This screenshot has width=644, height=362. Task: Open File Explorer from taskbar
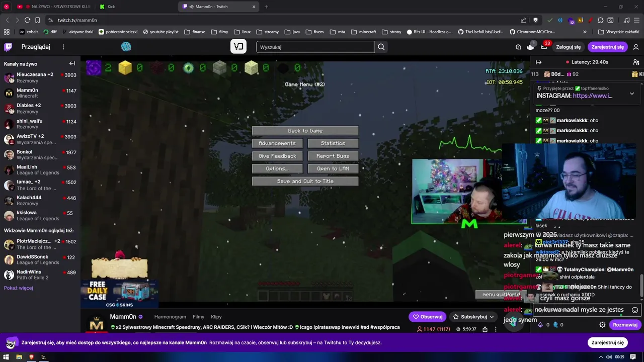[x=19, y=357]
